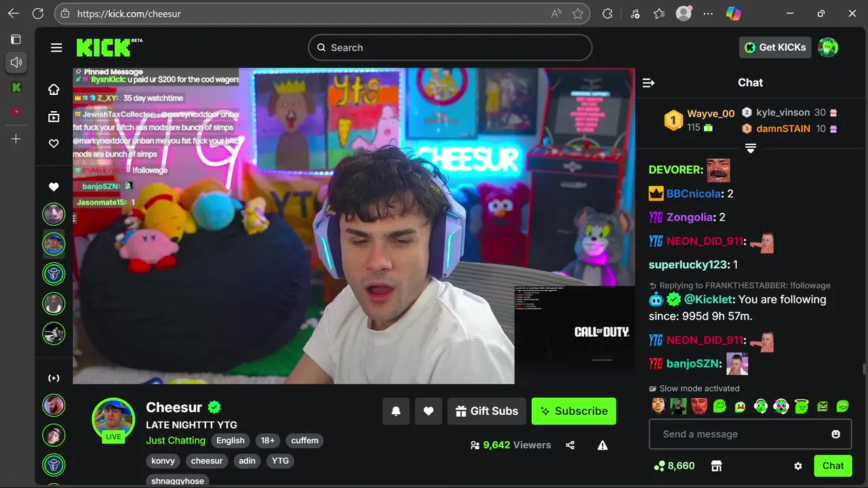Viewport: 868px width, 488px height.
Task: Click the Gift Subs button
Action: click(487, 411)
